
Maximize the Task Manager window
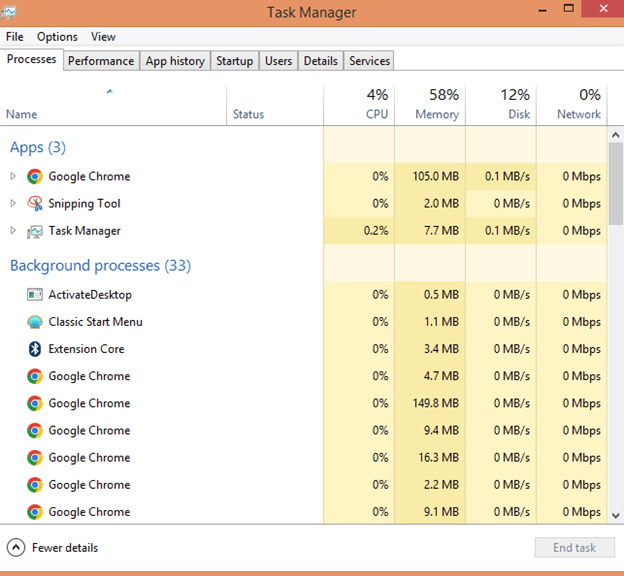(x=569, y=8)
